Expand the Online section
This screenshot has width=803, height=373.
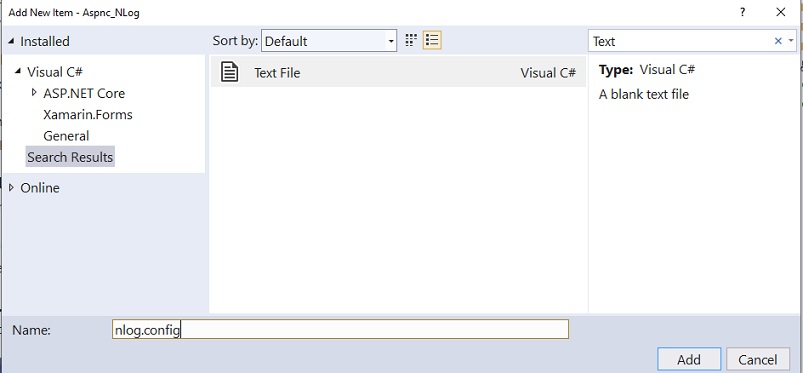[x=11, y=188]
